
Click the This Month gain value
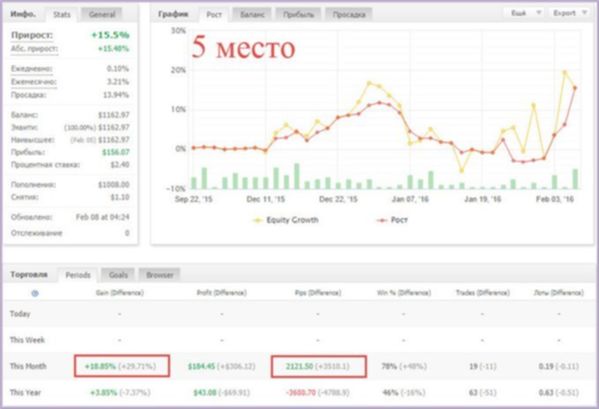(100, 366)
